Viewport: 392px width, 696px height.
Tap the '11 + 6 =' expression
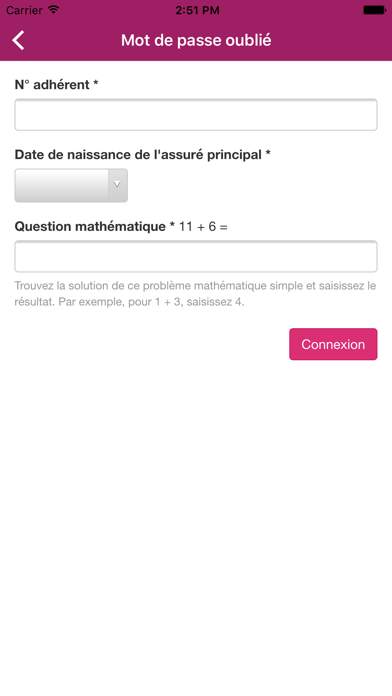[x=203, y=227]
